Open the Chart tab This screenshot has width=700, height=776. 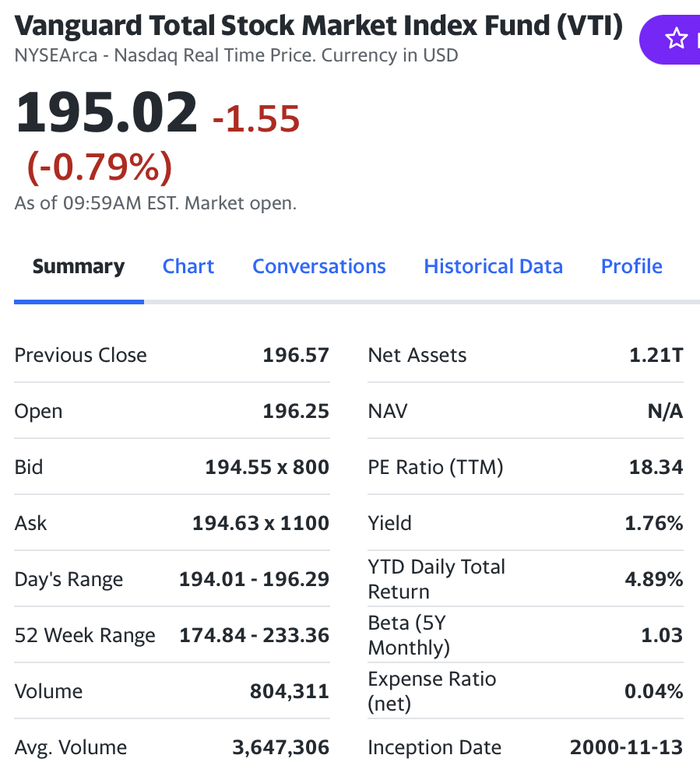(x=188, y=266)
